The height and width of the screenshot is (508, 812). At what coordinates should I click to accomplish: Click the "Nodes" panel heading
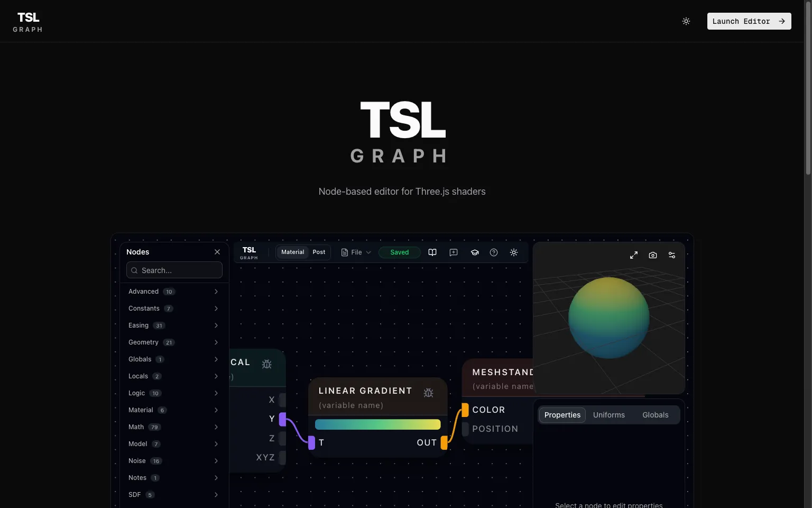coord(138,252)
